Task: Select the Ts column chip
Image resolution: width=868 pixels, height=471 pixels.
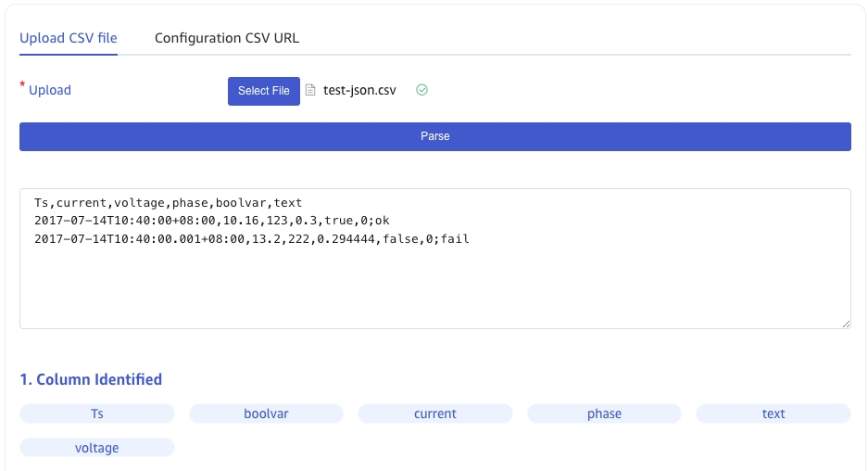Action: [97, 414]
